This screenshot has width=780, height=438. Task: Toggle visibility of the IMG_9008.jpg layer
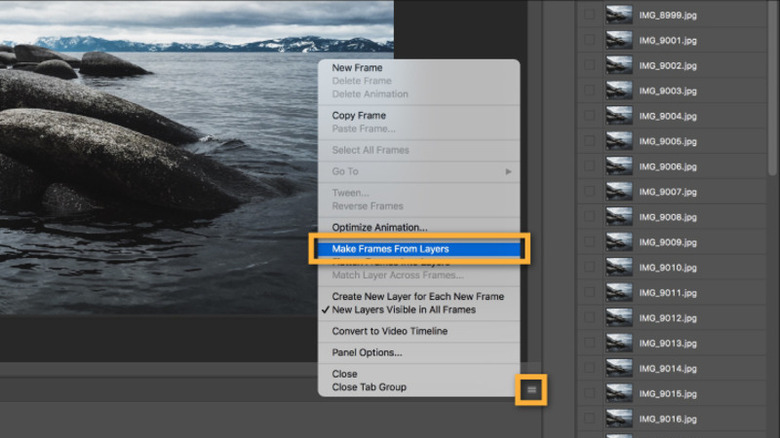pyautogui.click(x=589, y=217)
